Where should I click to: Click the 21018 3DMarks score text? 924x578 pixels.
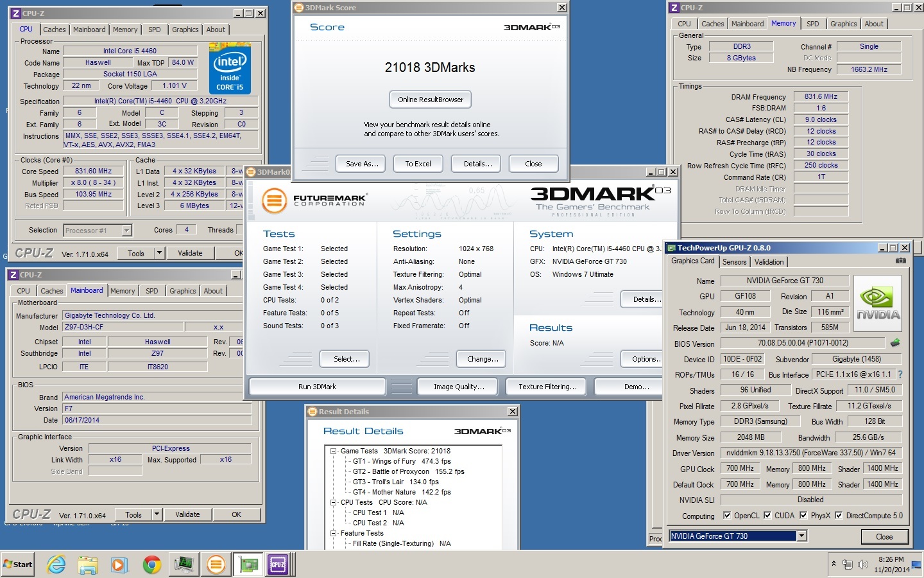(430, 67)
